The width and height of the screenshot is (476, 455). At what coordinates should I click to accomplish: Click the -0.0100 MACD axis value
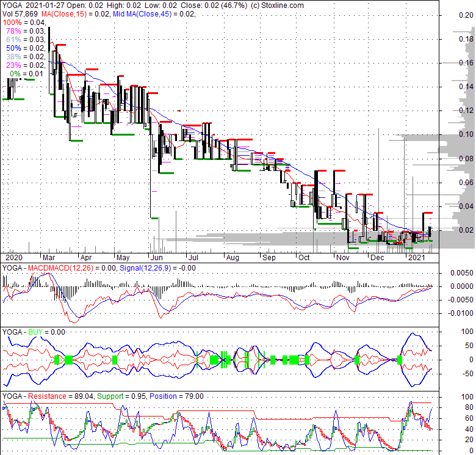click(x=461, y=313)
